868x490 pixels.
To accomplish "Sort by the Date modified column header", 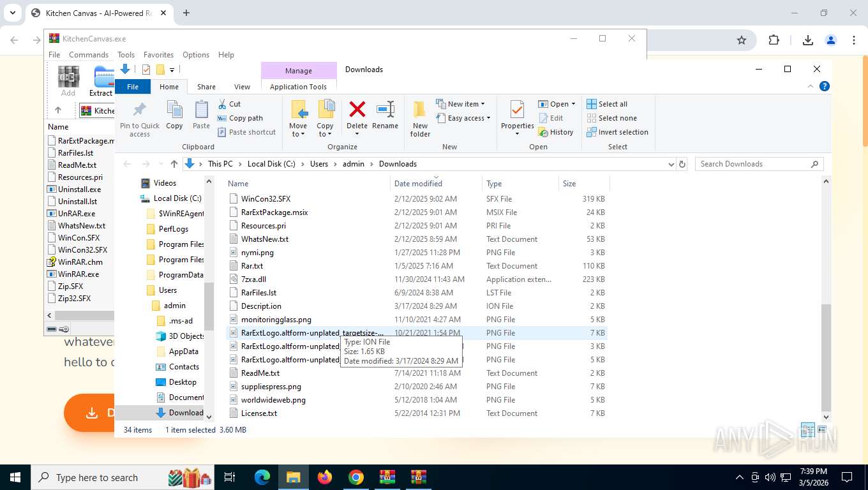I will click(436, 183).
